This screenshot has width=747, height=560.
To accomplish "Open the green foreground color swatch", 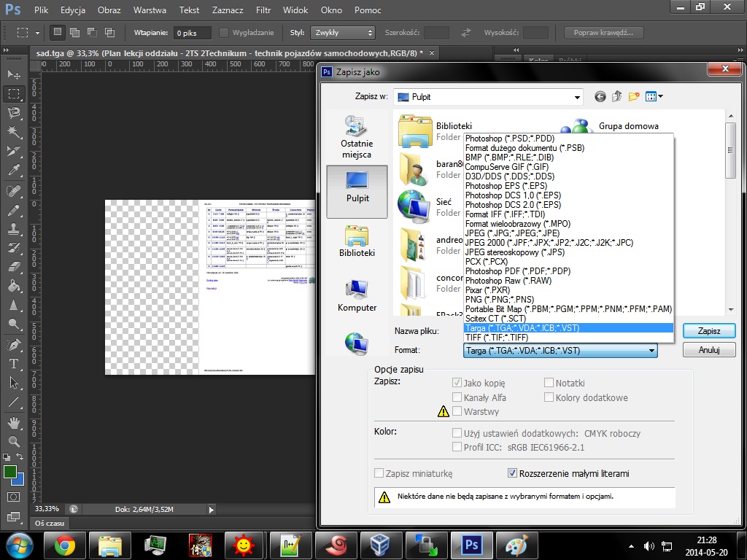I will [x=9, y=472].
